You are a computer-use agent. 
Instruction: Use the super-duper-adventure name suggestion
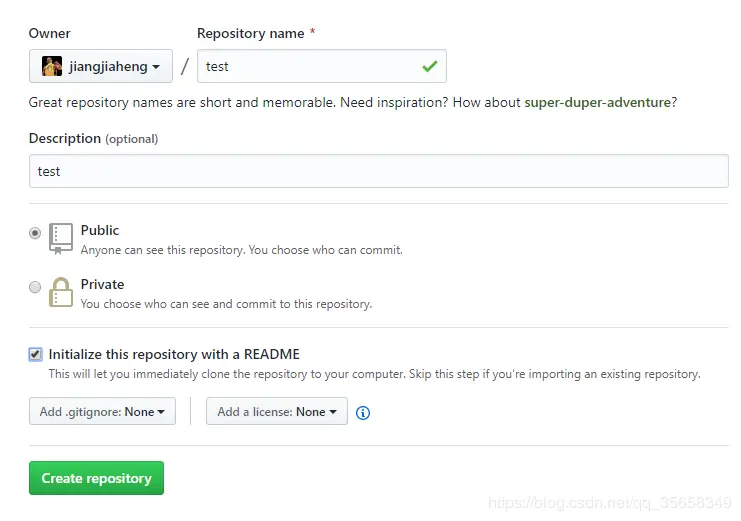[x=597, y=102]
